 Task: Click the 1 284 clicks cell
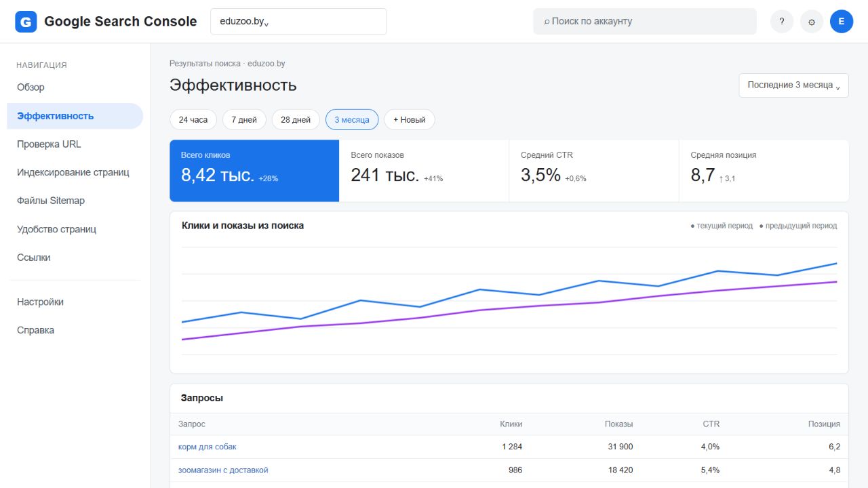512,447
